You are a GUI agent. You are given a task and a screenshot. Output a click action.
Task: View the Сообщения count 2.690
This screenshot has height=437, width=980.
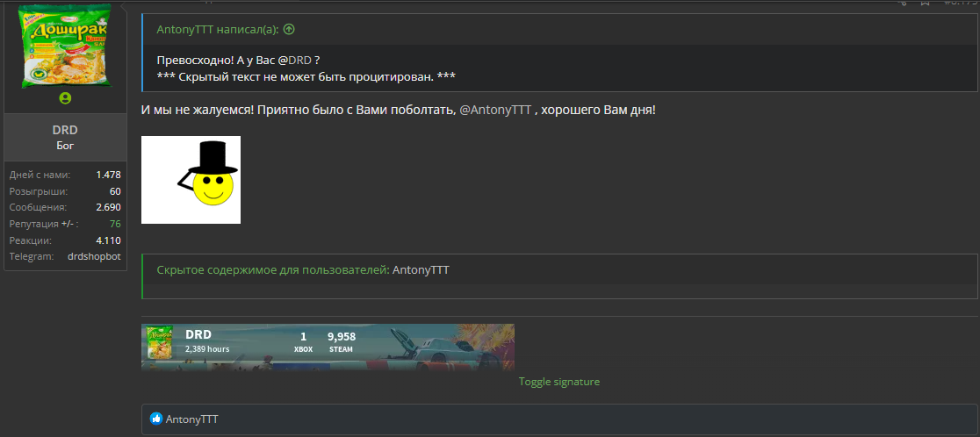pyautogui.click(x=108, y=207)
